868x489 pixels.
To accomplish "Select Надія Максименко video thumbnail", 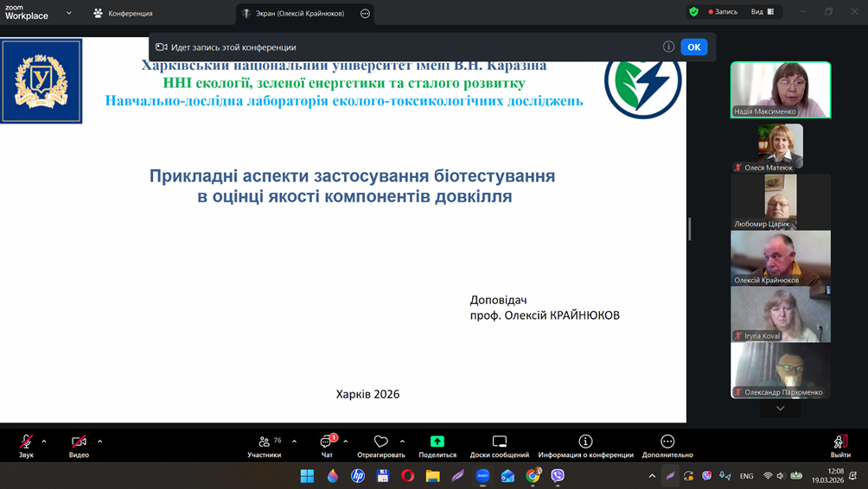I will tap(780, 90).
